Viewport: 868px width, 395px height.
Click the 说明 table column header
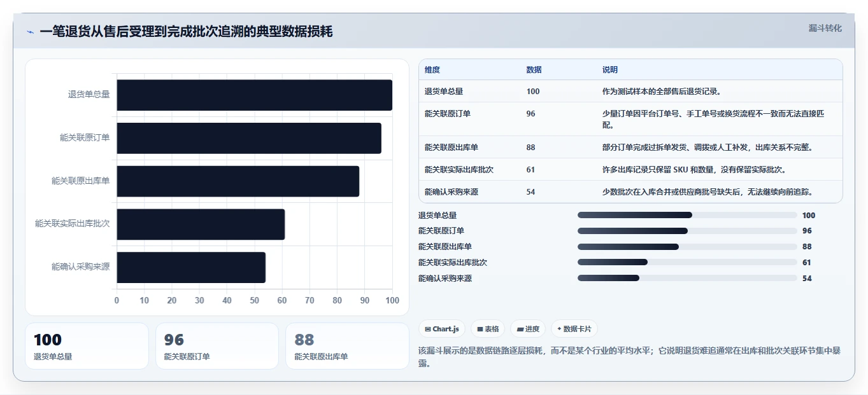coord(610,70)
